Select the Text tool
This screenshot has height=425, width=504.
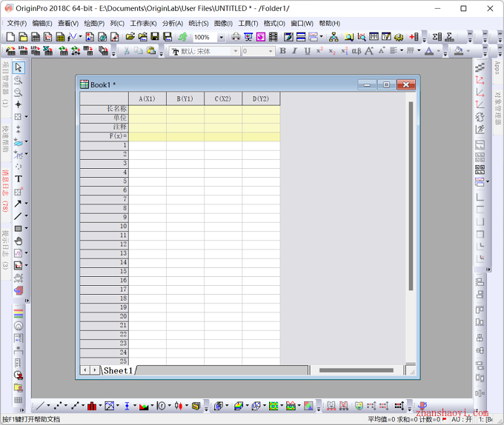point(19,178)
